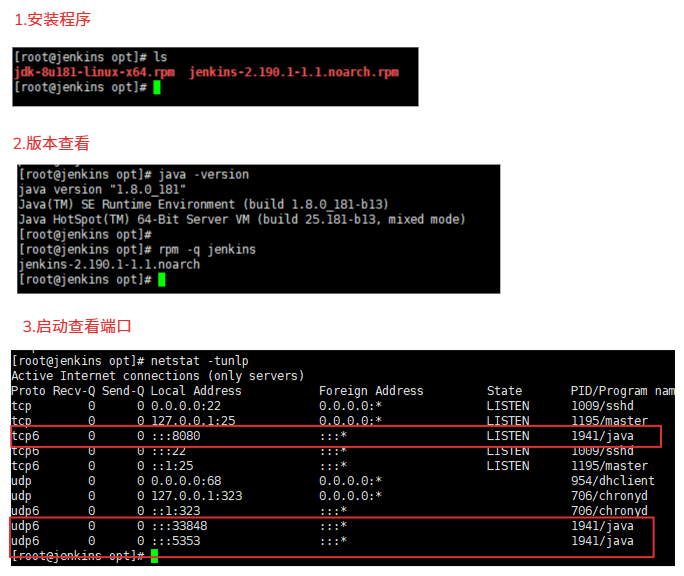Click the local address ::1:323

175,511
